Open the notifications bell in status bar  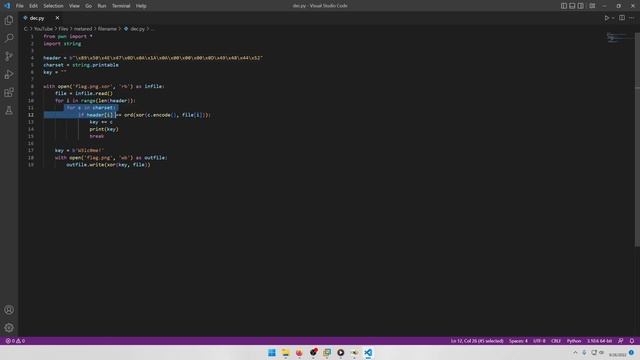pos(631,341)
